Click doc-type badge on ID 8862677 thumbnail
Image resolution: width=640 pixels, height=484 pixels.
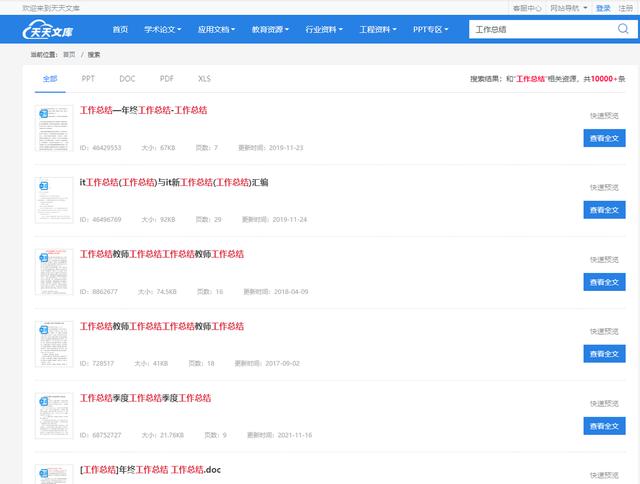[x=44, y=258]
